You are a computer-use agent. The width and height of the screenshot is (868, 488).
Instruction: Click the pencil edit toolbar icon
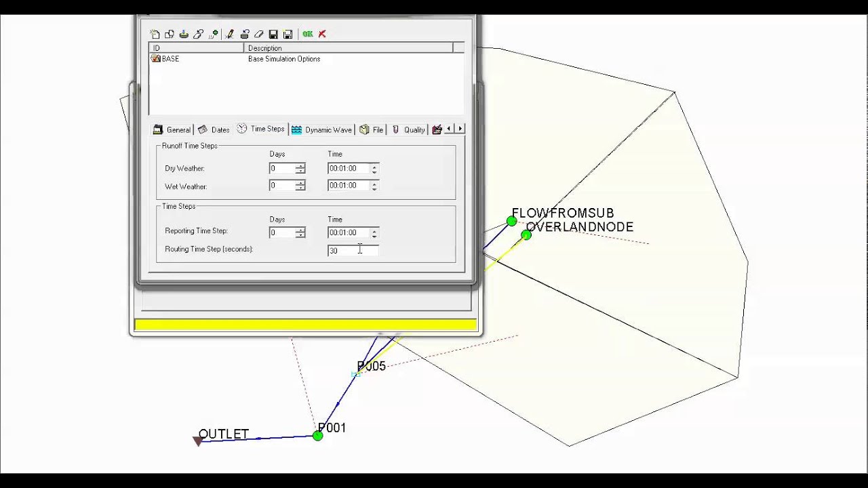(x=230, y=34)
